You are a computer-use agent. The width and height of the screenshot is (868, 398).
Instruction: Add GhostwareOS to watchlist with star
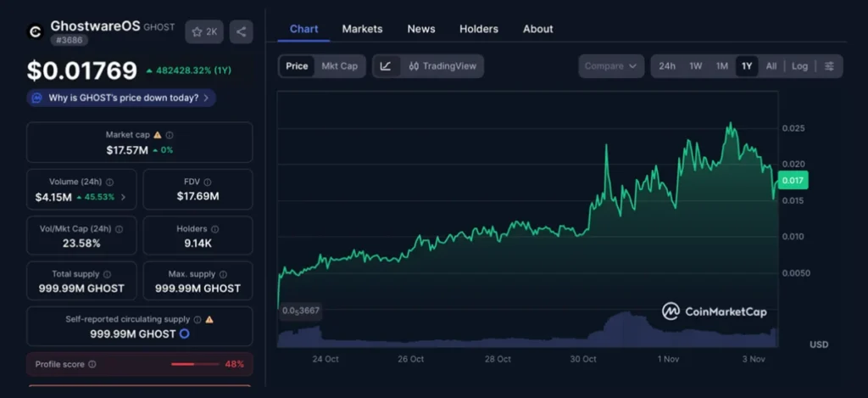pyautogui.click(x=203, y=32)
